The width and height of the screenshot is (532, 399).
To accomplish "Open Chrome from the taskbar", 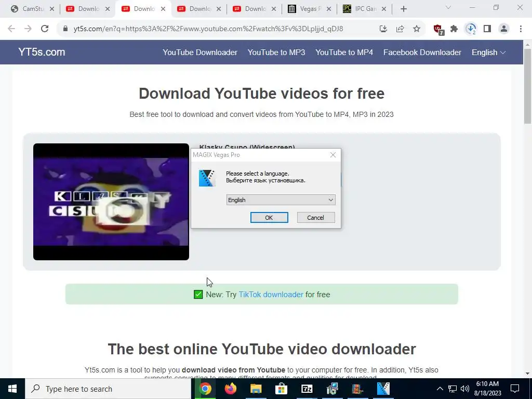I will coord(205,389).
